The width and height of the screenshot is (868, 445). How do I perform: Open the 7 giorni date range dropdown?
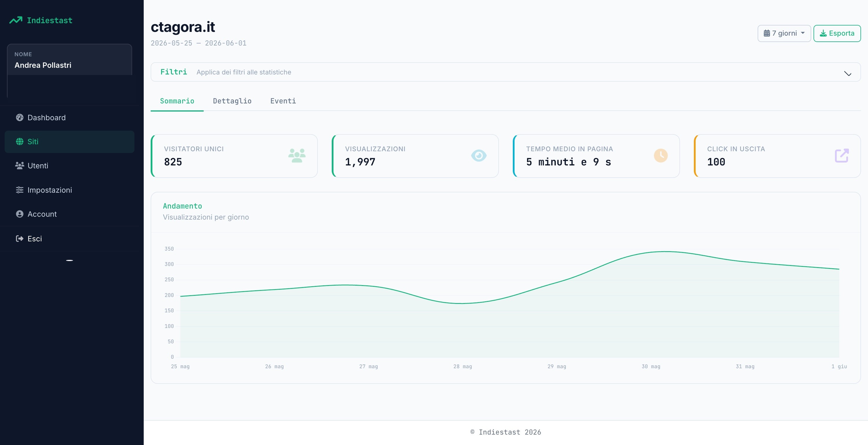(x=784, y=33)
